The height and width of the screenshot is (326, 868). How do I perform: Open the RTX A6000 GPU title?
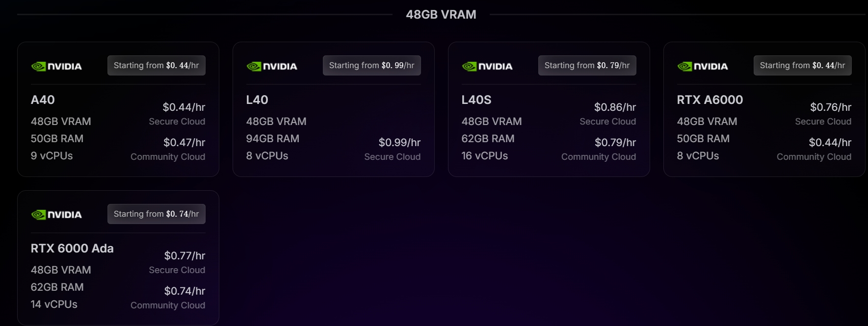coord(710,100)
